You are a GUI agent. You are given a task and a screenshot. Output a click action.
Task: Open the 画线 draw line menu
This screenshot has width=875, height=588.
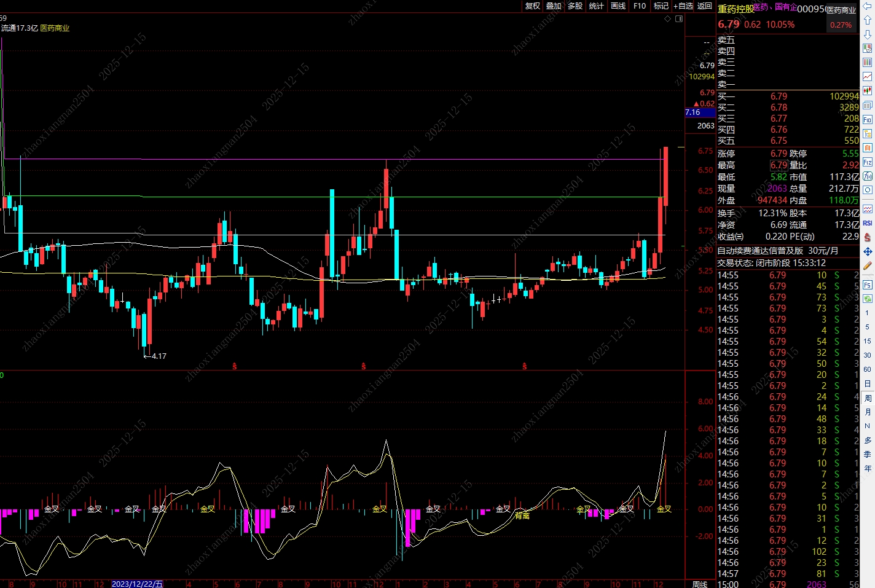[x=618, y=6]
